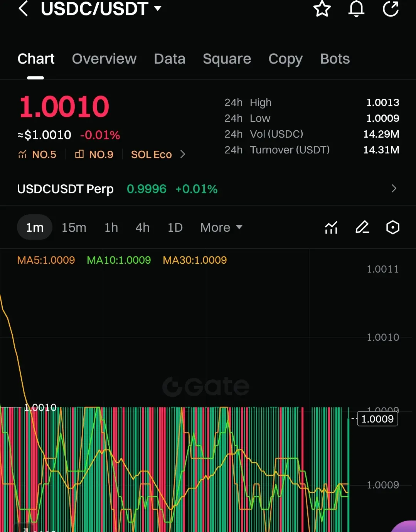Go to the Bots tab
The image size is (416, 532).
(x=335, y=59)
